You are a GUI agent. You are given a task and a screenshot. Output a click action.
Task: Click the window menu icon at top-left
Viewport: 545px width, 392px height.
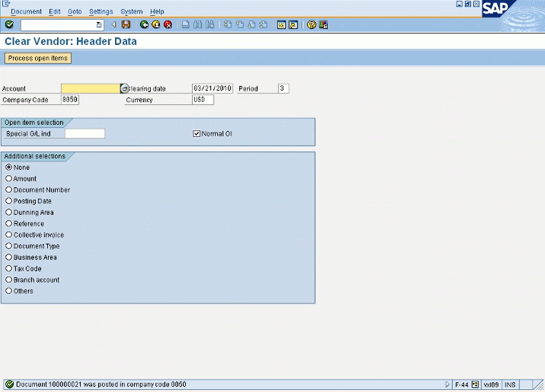(6, 4)
